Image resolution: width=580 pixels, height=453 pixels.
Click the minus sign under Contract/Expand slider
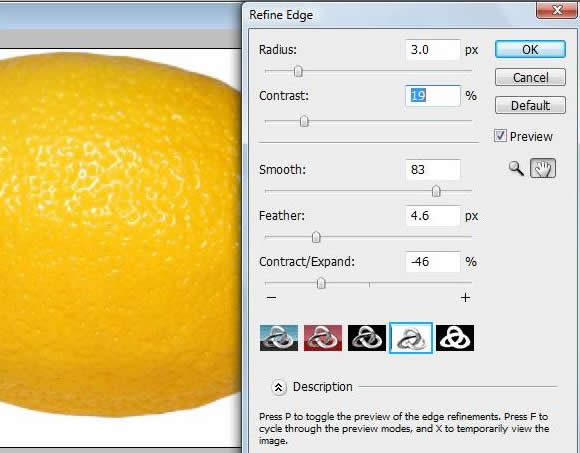(x=272, y=297)
